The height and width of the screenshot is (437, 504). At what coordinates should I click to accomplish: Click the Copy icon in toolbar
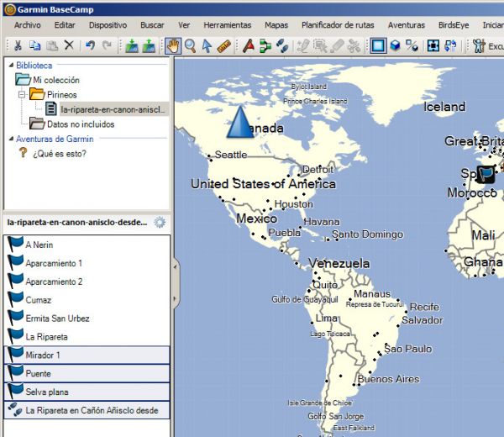tap(34, 46)
